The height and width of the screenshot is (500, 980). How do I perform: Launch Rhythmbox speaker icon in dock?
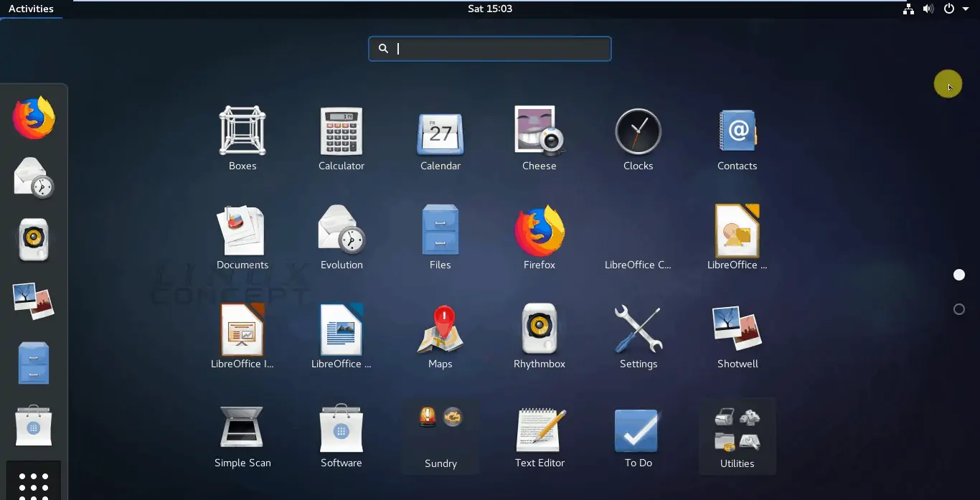tap(34, 240)
